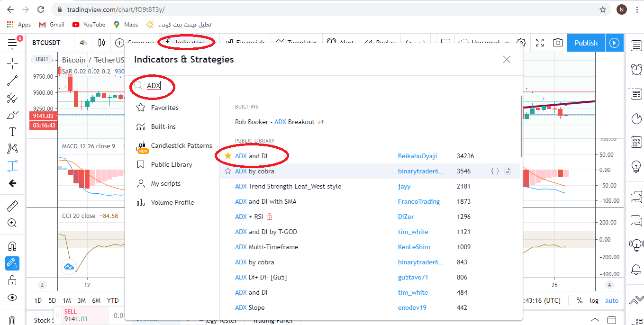The width and height of the screenshot is (644, 325).
Task: Enter fullscreen chart mode
Action: point(540,43)
